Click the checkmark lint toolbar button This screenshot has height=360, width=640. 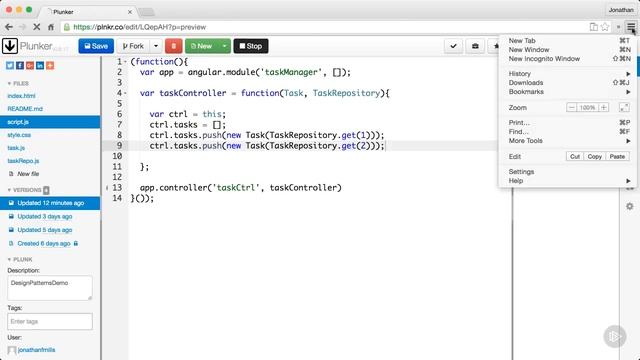point(453,46)
